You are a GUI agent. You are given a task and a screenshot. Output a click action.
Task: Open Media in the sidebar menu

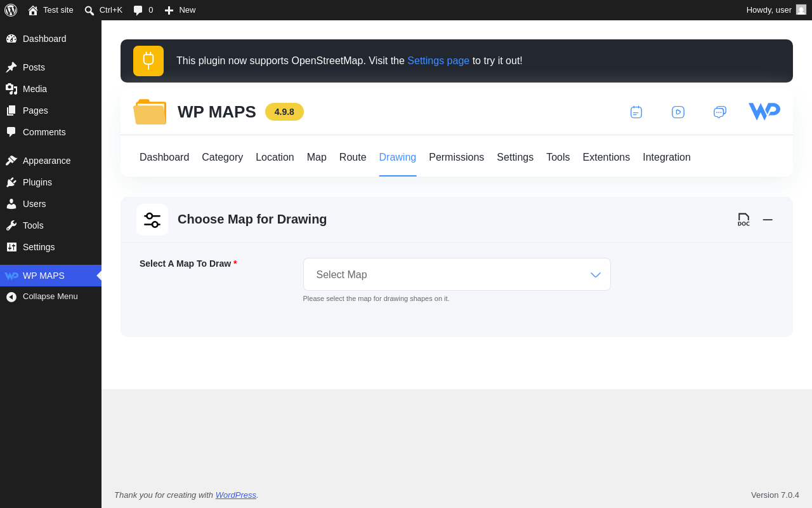pos(35,89)
